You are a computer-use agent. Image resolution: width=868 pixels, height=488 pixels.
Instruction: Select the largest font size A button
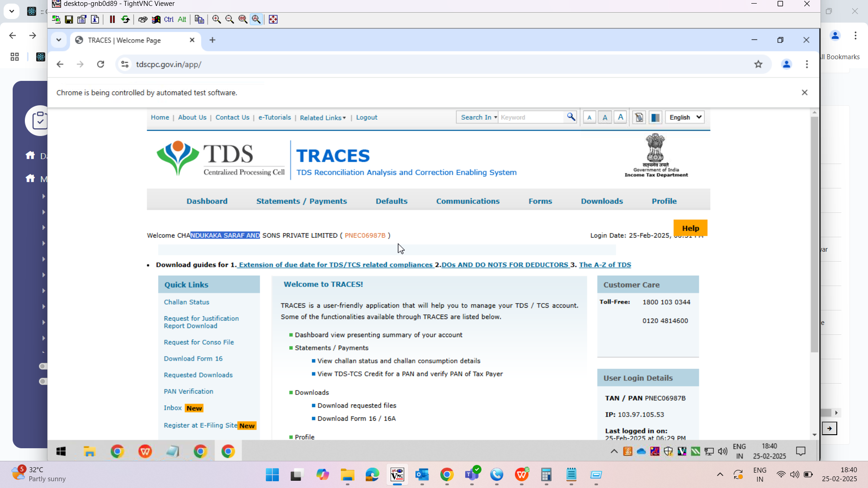(x=620, y=117)
